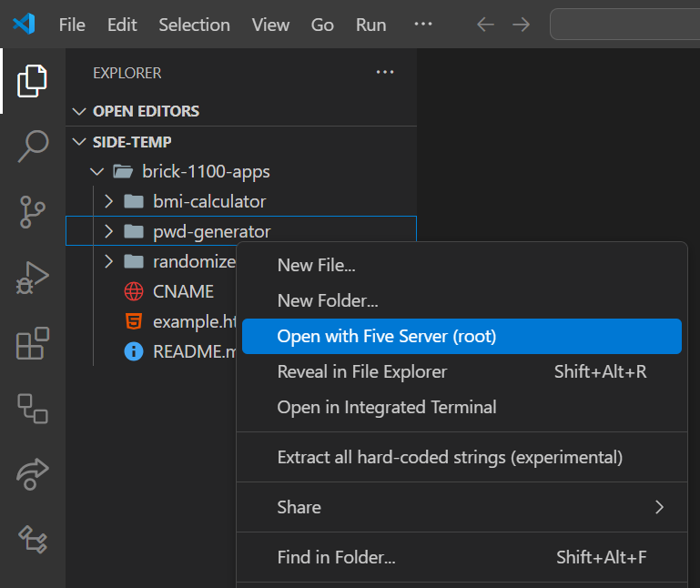The image size is (700, 588).
Task: Click the command center search box
Action: [625, 25]
